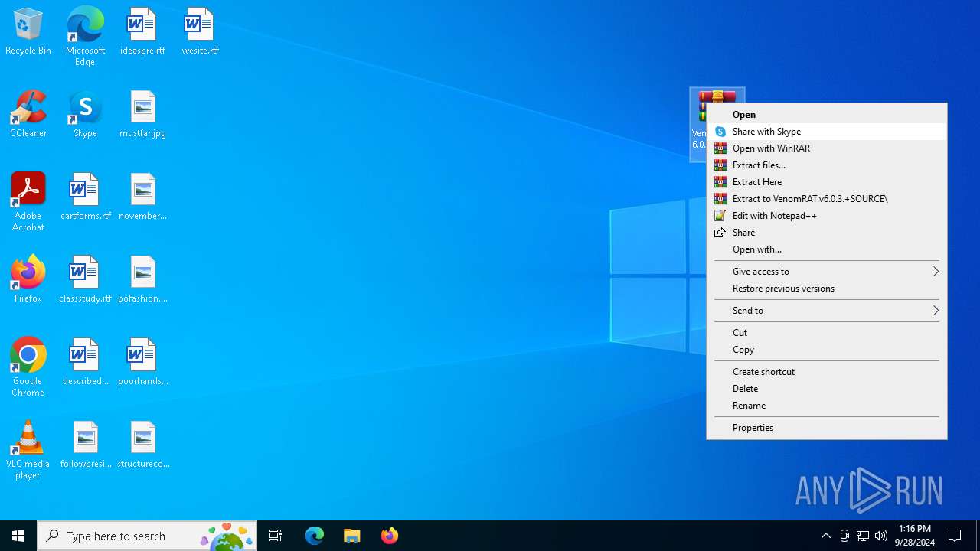Image resolution: width=980 pixels, height=551 pixels.
Task: Launch Firefox from the taskbar
Action: (390, 536)
